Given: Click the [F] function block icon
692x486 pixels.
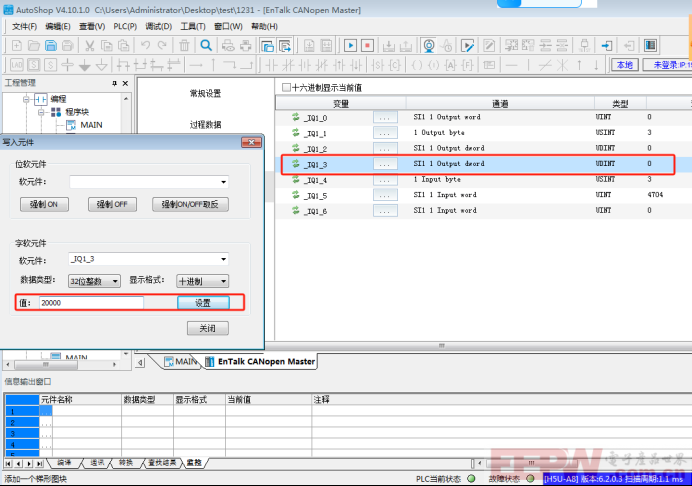Looking at the screenshot, I should point(467,65).
